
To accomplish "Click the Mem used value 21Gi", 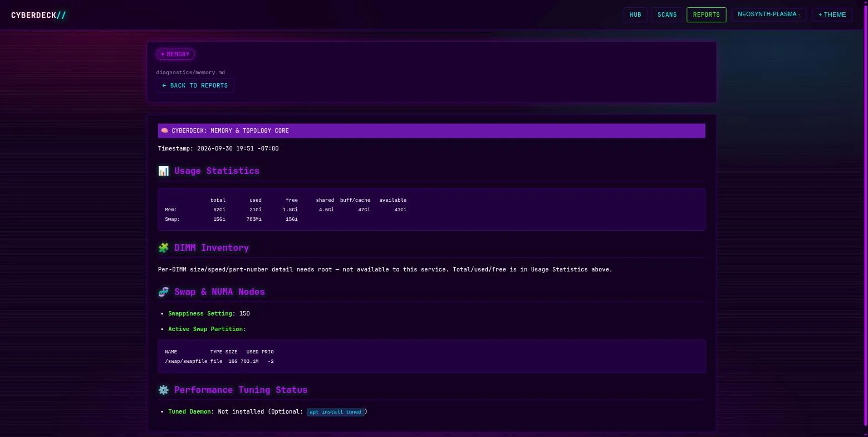I will tap(256, 210).
